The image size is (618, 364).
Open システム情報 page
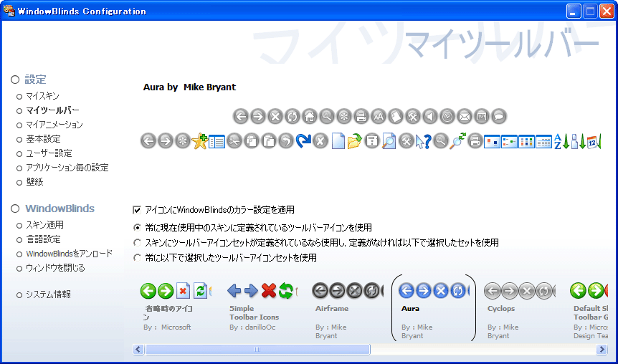coord(48,294)
